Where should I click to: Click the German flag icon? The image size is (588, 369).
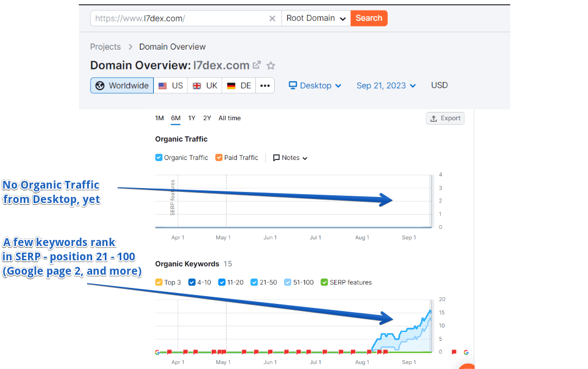point(231,86)
